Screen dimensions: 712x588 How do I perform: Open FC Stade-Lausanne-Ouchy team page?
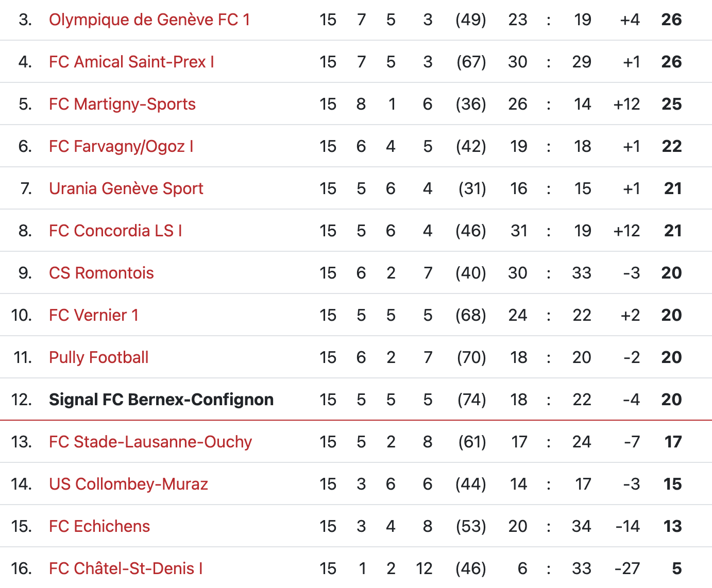(x=150, y=442)
